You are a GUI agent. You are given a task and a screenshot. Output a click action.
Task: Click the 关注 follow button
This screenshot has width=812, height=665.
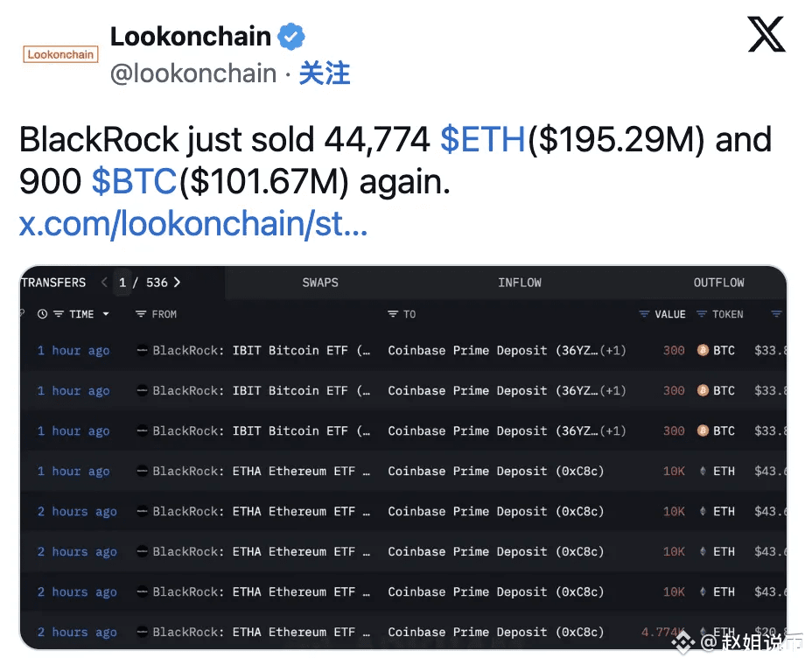click(x=325, y=73)
